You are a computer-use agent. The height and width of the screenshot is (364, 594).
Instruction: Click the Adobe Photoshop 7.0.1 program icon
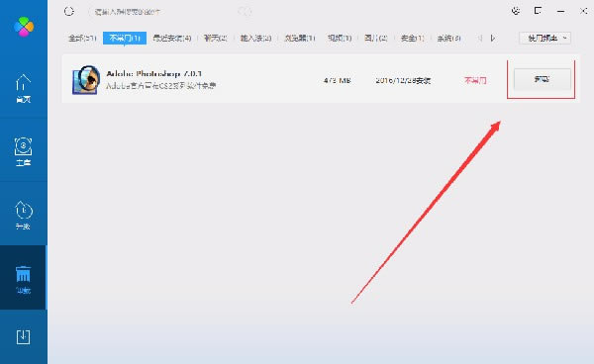(x=86, y=79)
